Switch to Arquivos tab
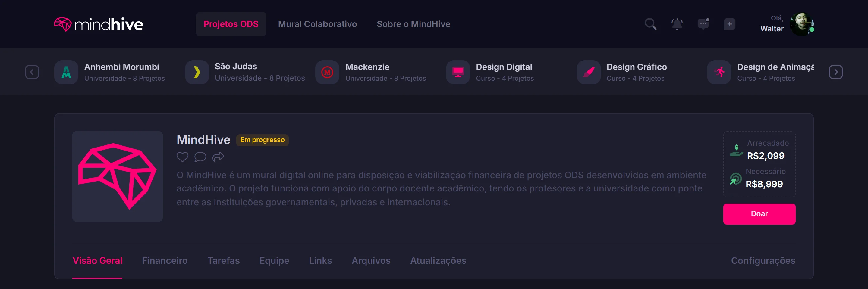Viewport: 868px width, 289px height. coord(371,261)
